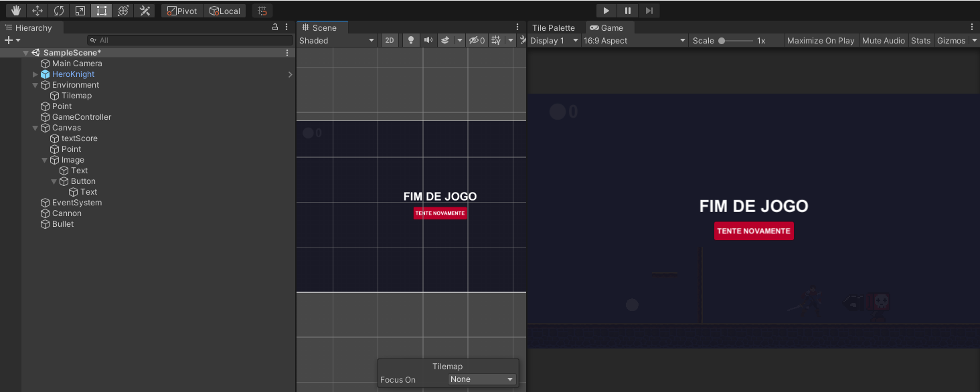This screenshot has width=980, height=392.
Task: Open SampleScene options kebab menu
Action: [288, 53]
